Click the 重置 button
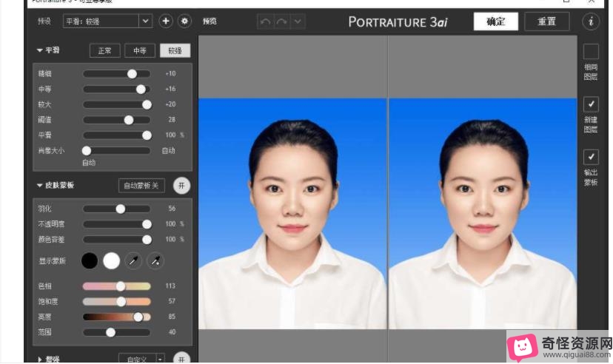Viewport: 613px width, 364px height. 546,21
